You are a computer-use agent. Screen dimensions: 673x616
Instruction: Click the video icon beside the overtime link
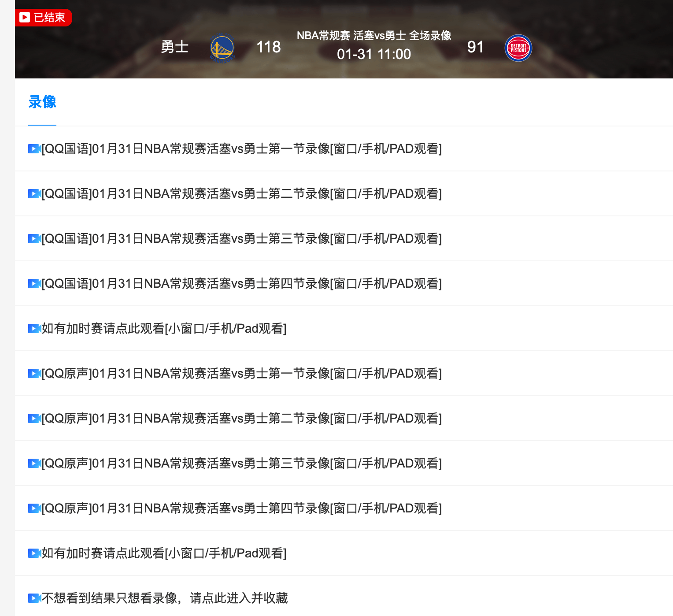[34, 329]
